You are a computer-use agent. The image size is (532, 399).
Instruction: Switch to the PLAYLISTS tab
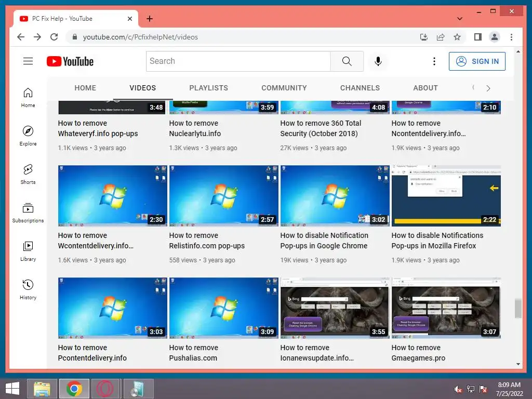[209, 88]
